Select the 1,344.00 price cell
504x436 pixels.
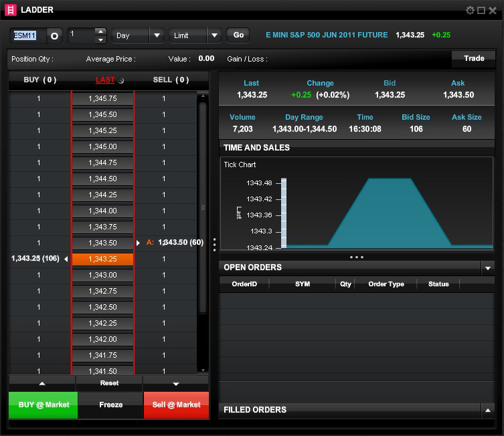[x=103, y=211]
